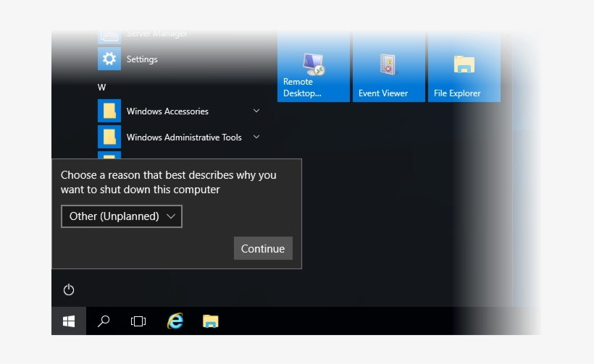Viewport: 594px width, 364px height.
Task: Click the Windows Start button
Action: click(69, 321)
